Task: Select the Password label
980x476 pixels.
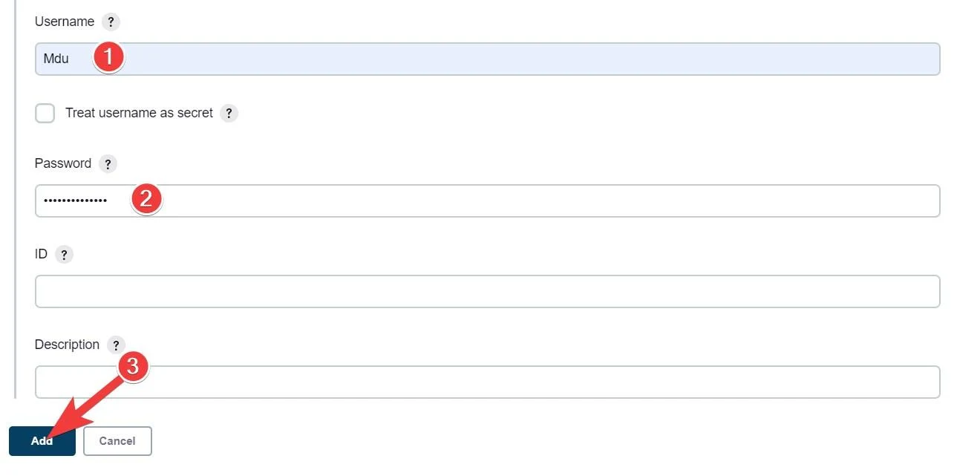Action: coord(62,163)
